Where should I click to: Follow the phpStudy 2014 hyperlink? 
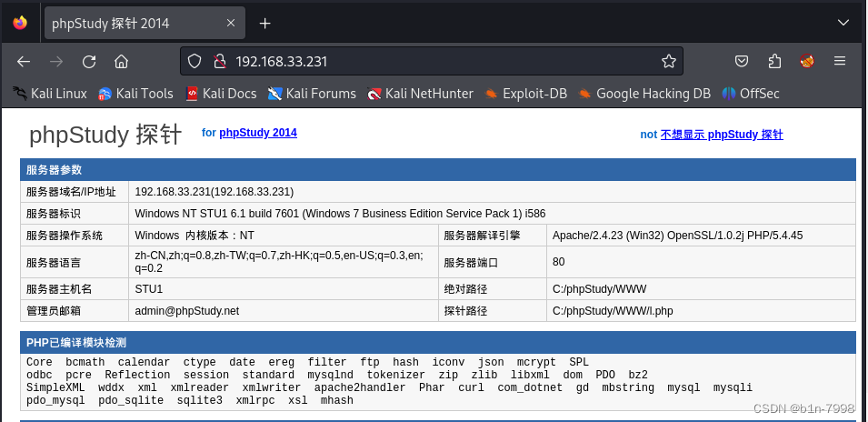pos(258,133)
